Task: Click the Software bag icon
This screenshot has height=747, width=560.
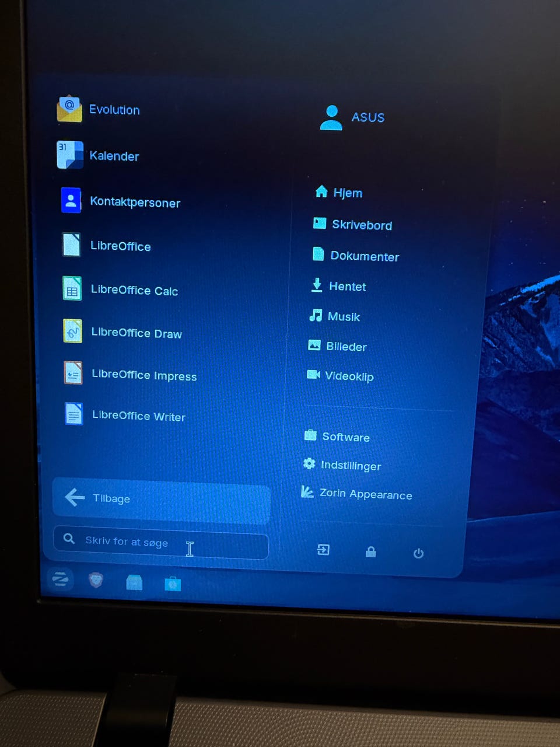Action: pyautogui.click(x=310, y=435)
